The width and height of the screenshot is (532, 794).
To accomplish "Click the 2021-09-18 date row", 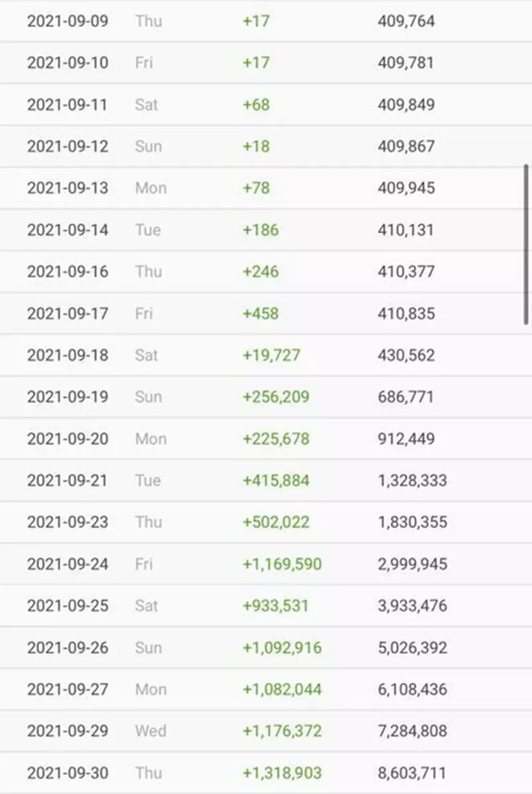I will [67, 355].
